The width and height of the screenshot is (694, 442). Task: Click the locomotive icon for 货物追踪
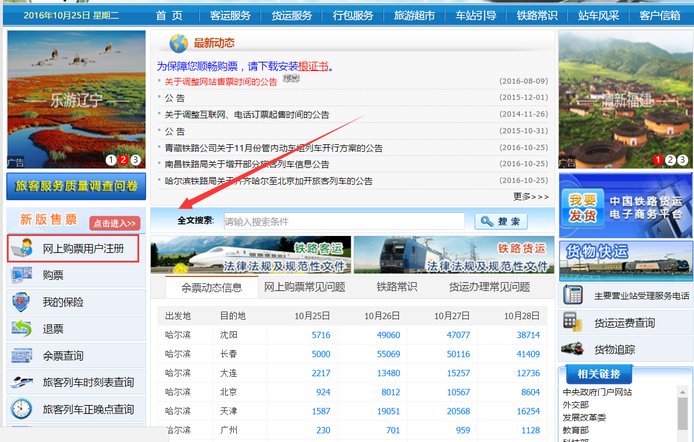pos(572,349)
